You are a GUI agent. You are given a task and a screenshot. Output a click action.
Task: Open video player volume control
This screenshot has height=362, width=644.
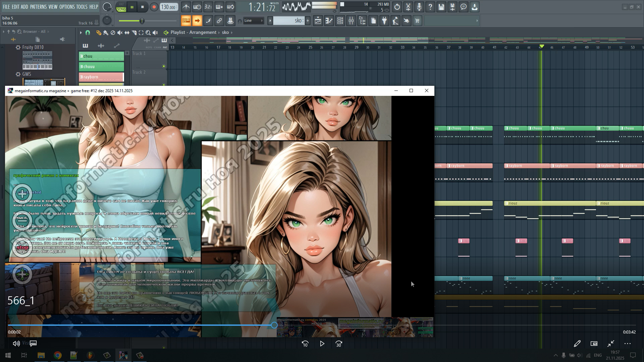pyautogui.click(x=16, y=344)
